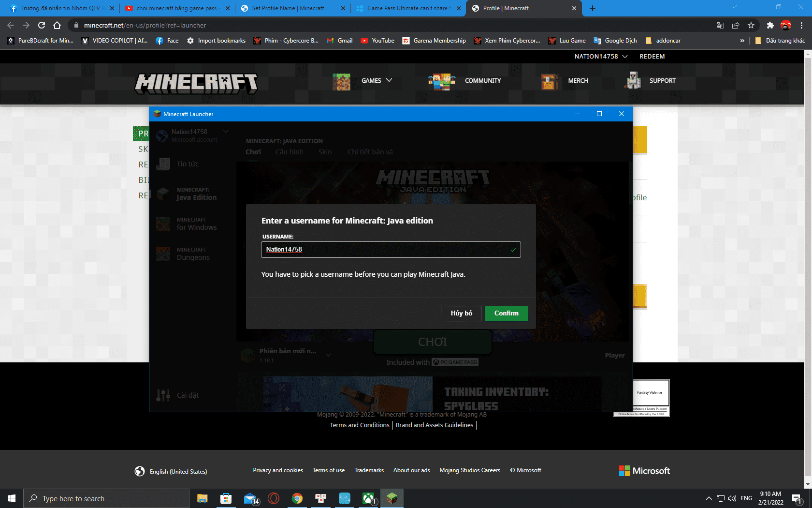Close the Profile | Minecraft browser tab

click(x=574, y=8)
